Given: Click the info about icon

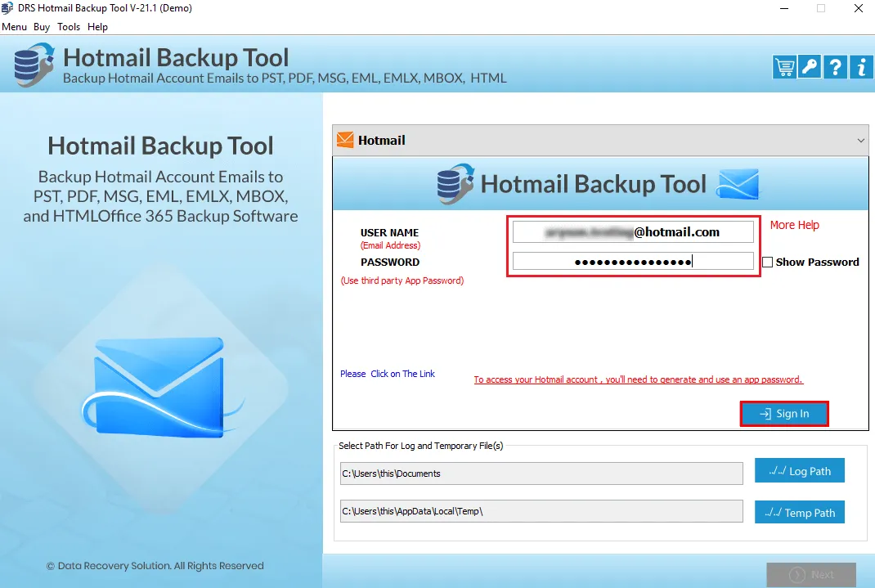Looking at the screenshot, I should (x=861, y=67).
